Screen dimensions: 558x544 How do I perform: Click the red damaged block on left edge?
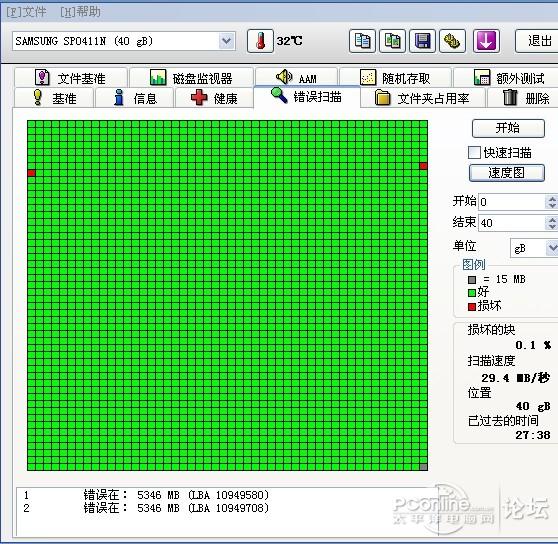[31, 173]
